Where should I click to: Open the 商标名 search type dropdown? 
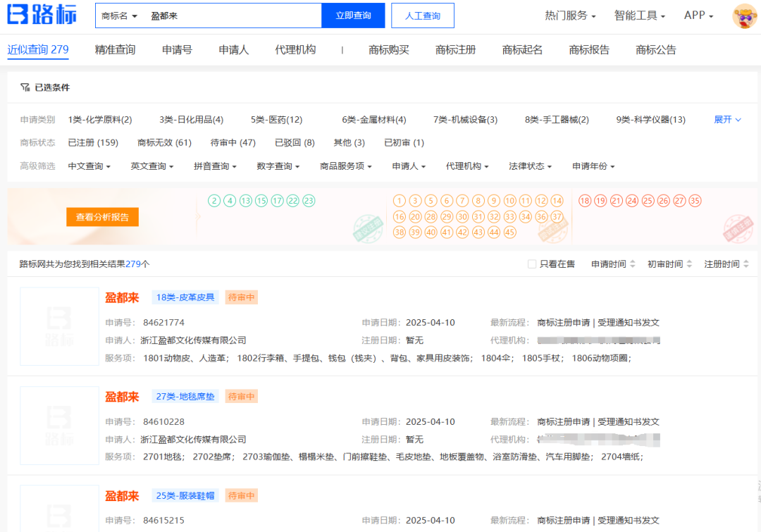pyautogui.click(x=119, y=16)
